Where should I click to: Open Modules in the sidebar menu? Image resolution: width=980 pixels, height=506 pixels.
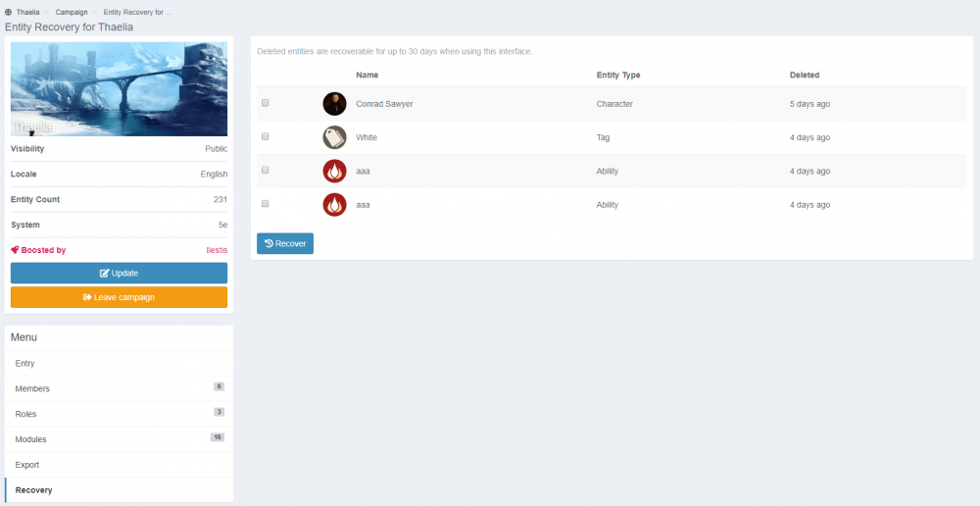[x=30, y=439]
